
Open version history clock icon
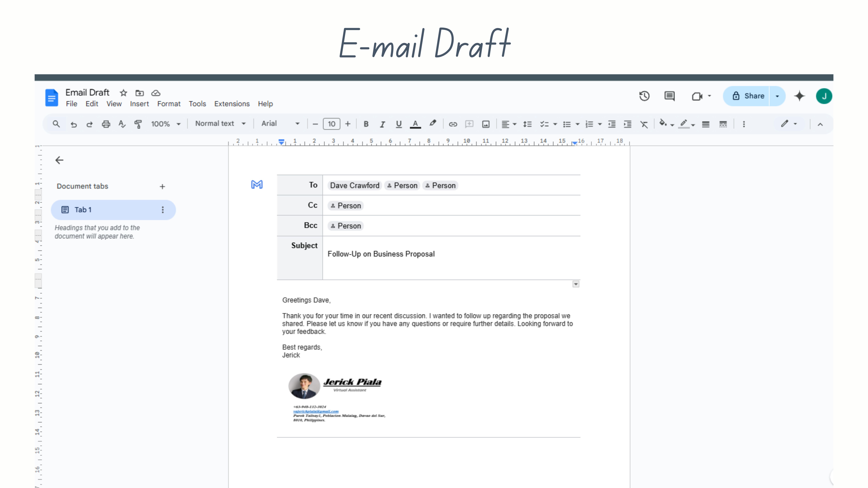point(644,96)
